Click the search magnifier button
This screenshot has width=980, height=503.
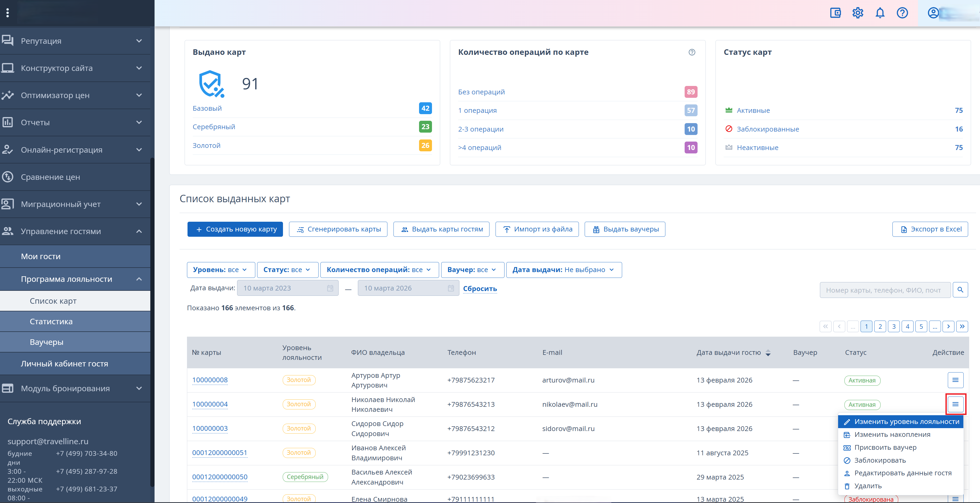[960, 290]
